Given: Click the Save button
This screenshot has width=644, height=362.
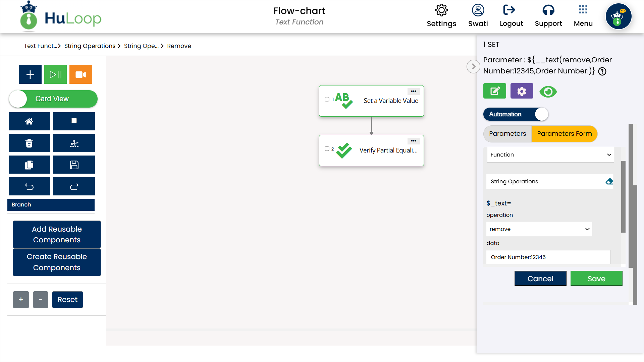Looking at the screenshot, I should click(596, 279).
